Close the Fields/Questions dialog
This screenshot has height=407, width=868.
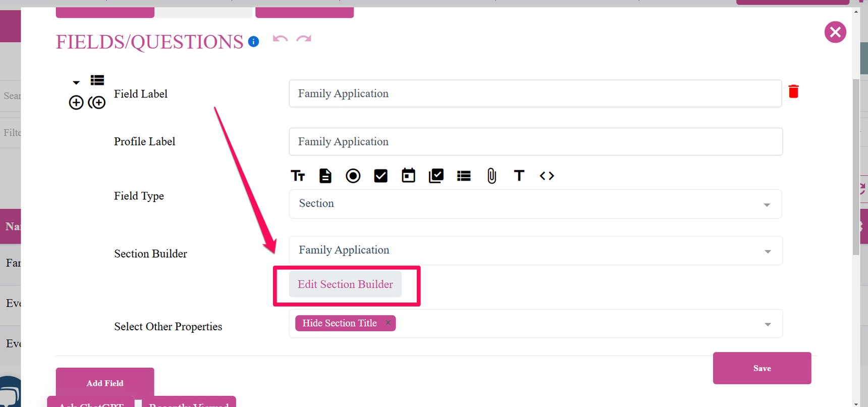pos(835,32)
